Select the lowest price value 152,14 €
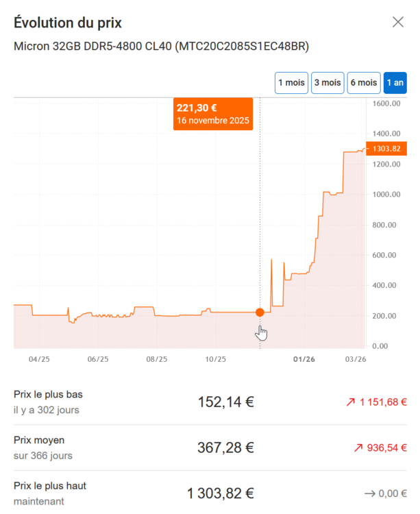The width and height of the screenshot is (420, 514). (225, 402)
